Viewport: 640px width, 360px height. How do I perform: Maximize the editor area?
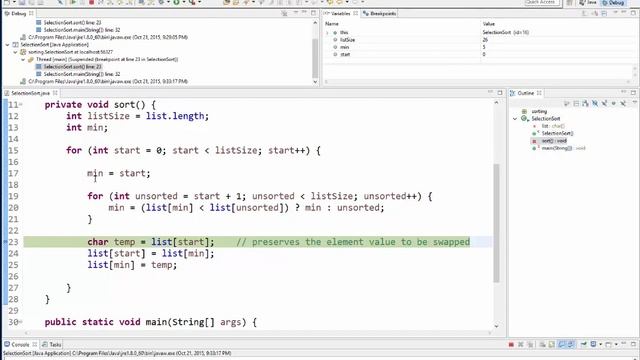click(x=500, y=93)
